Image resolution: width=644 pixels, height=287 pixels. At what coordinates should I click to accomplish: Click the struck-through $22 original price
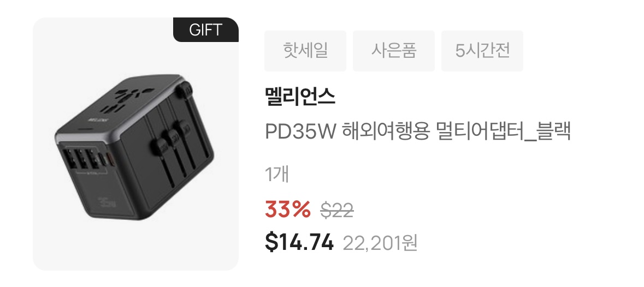(x=337, y=211)
